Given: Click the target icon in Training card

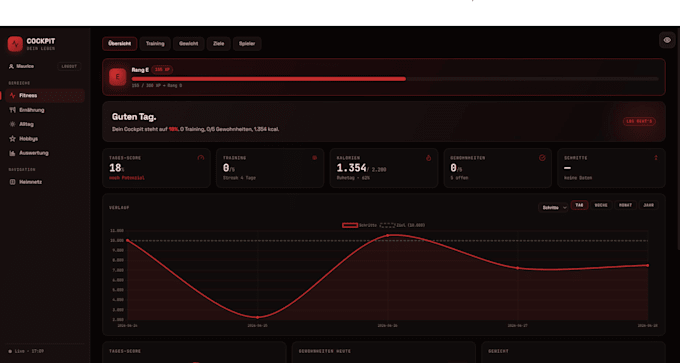Looking at the screenshot, I should (314, 158).
